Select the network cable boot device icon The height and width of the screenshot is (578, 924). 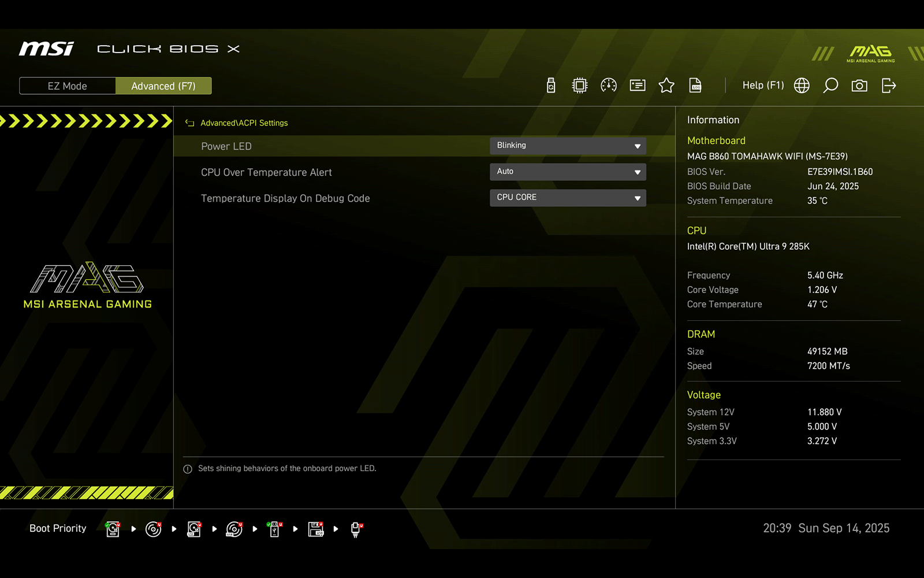pos(356,529)
